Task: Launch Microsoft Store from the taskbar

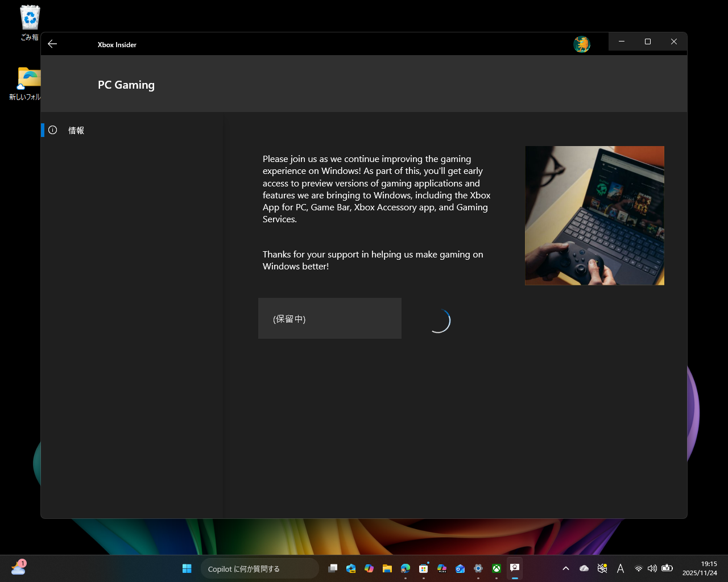Action: (424, 568)
